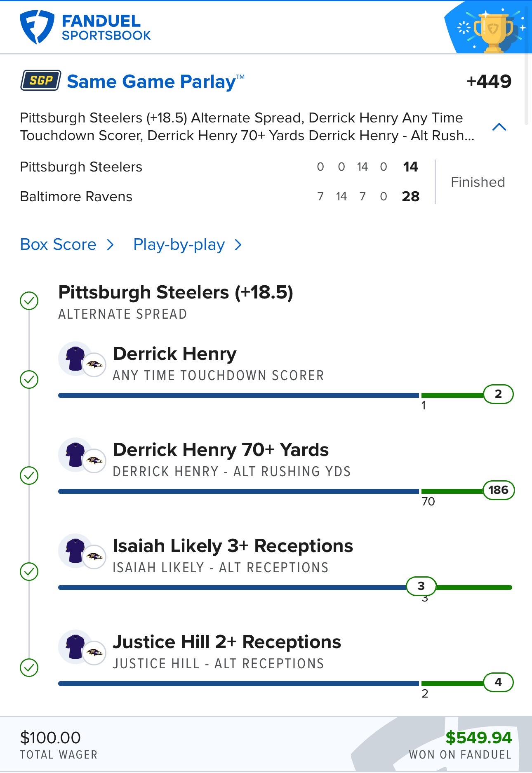Tap the $549.94 winnings amount
The image size is (532, 773).
(478, 738)
